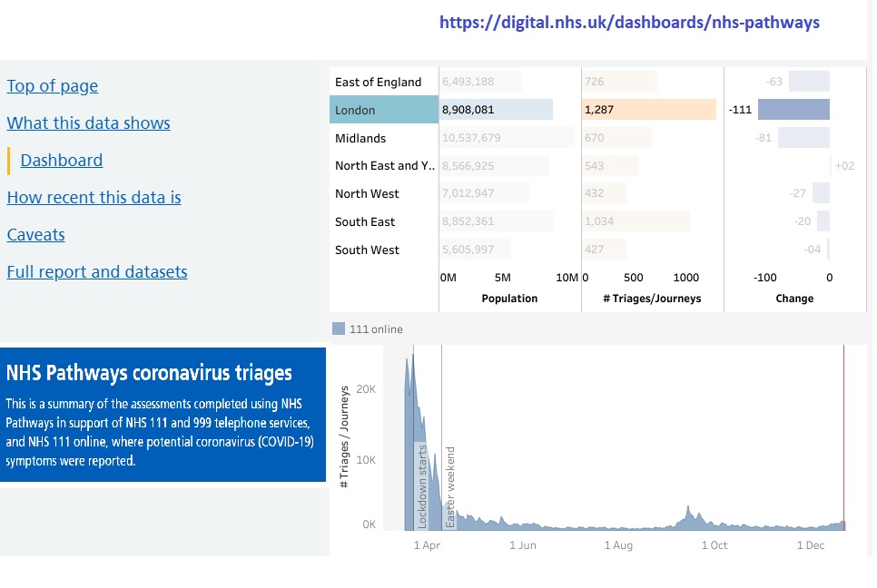
Task: Open 'What this data shows' link
Action: (x=88, y=123)
